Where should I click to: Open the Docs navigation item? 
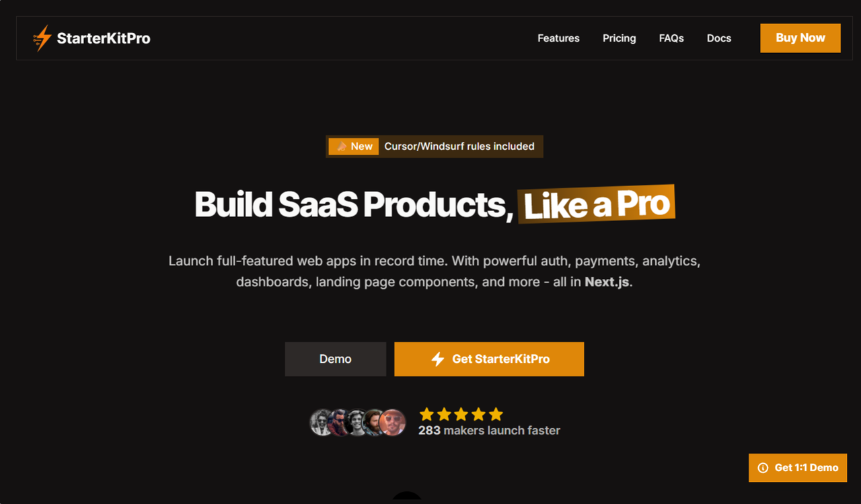pyautogui.click(x=718, y=38)
